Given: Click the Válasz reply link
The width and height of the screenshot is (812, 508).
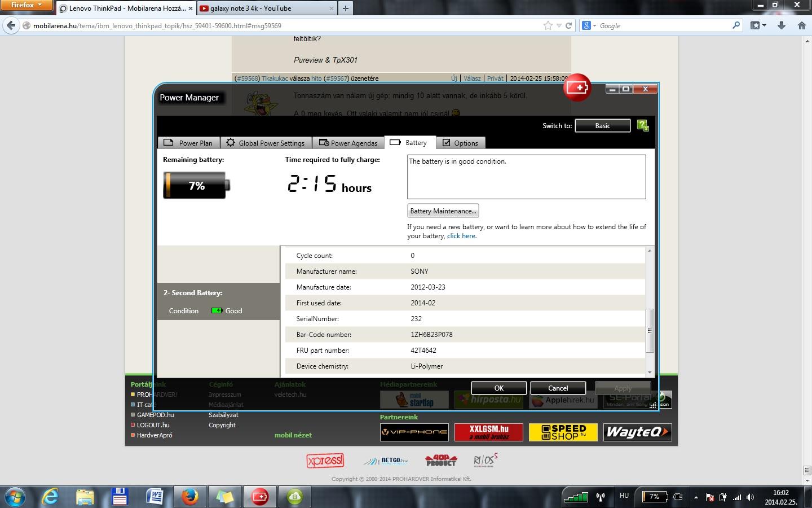Looking at the screenshot, I should [x=472, y=78].
